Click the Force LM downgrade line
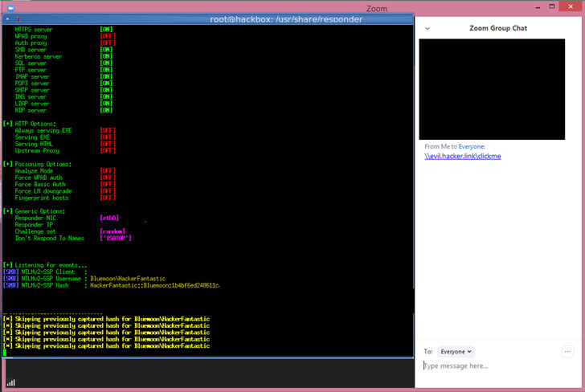The width and height of the screenshot is (585, 392). click(x=65, y=191)
